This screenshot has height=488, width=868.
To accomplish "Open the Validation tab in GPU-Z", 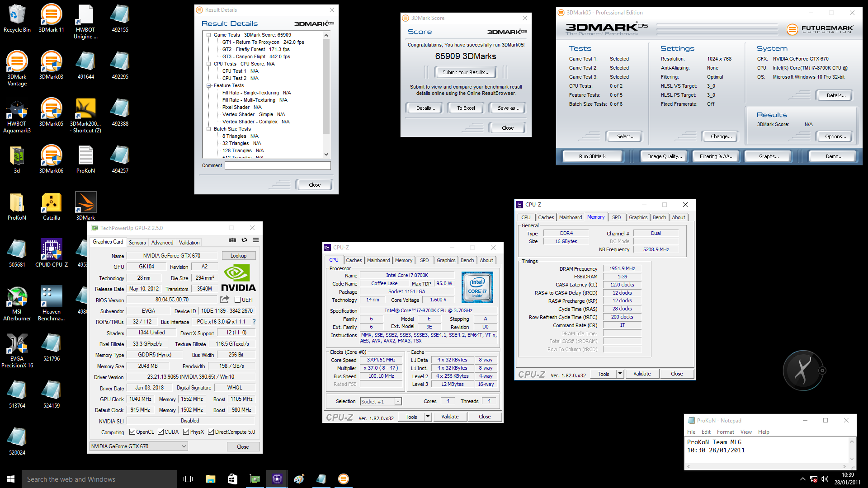I will point(189,243).
